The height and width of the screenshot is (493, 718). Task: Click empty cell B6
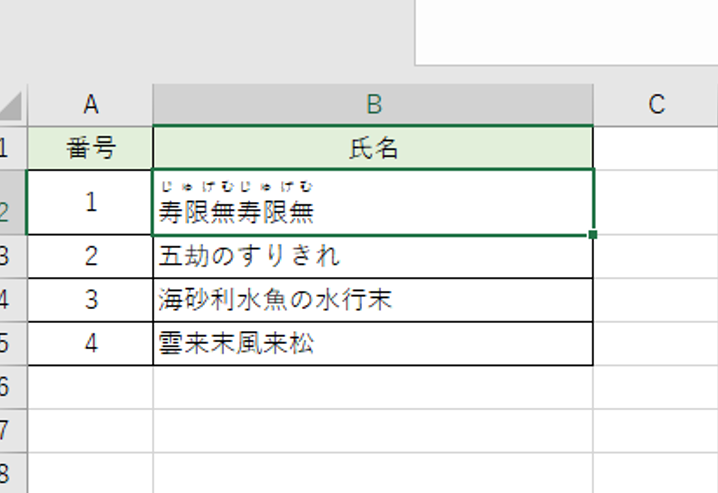pyautogui.click(x=373, y=387)
